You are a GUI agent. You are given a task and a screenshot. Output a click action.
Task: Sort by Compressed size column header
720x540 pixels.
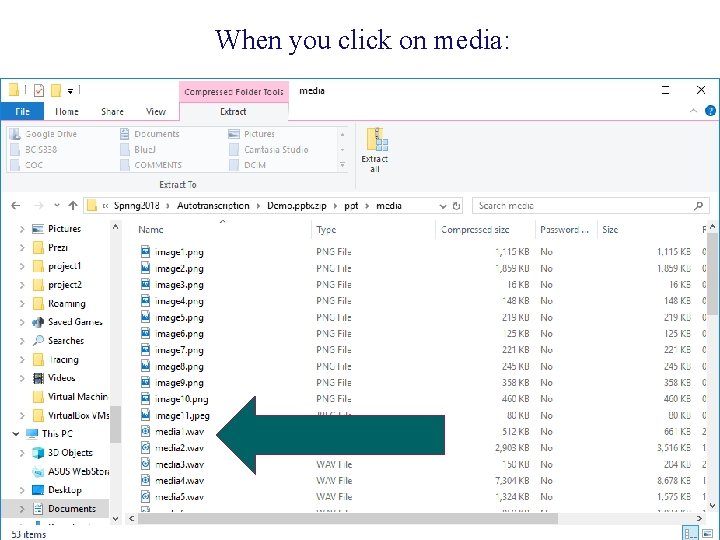(x=475, y=230)
